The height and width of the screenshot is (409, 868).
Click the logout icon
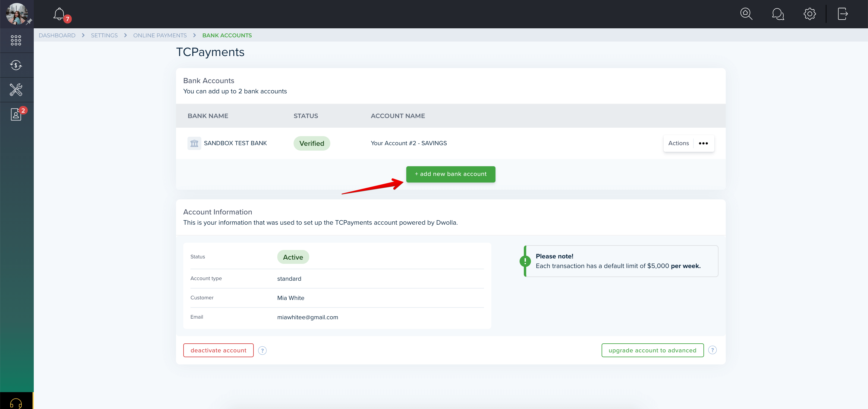[842, 14]
